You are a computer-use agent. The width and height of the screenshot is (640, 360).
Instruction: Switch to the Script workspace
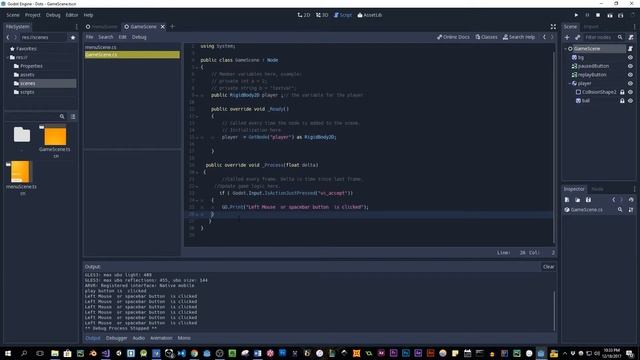343,15
